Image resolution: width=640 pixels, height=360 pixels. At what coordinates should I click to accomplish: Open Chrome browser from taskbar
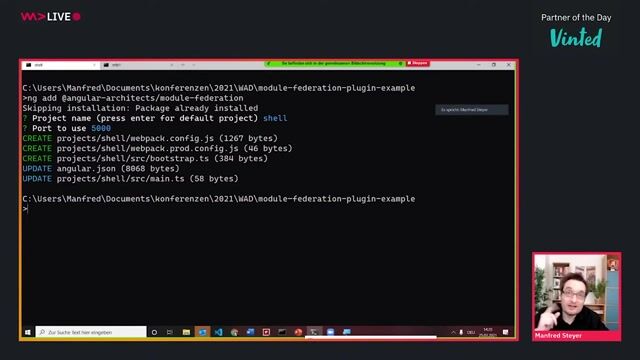(x=234, y=332)
